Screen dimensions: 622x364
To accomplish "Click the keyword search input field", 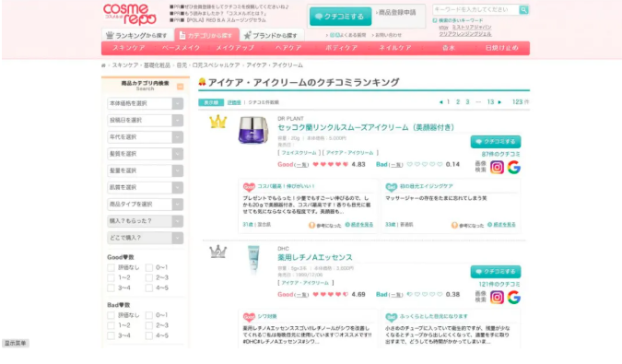I will (x=475, y=9).
